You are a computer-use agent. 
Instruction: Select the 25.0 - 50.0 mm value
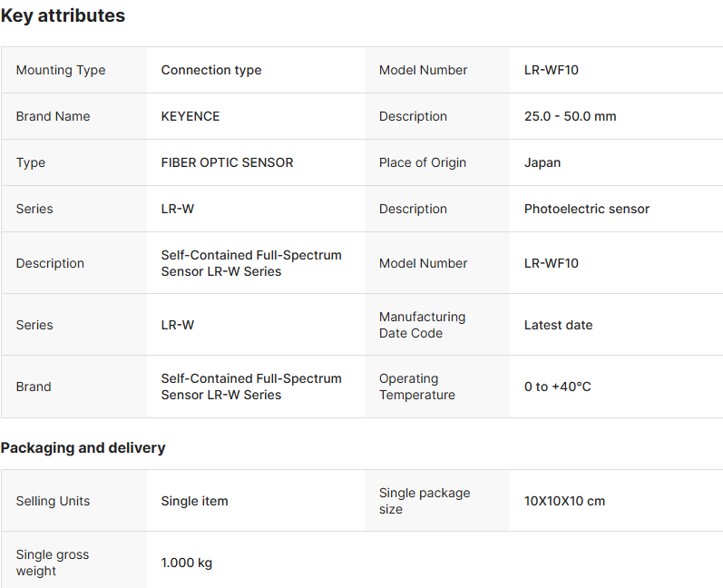coord(570,116)
